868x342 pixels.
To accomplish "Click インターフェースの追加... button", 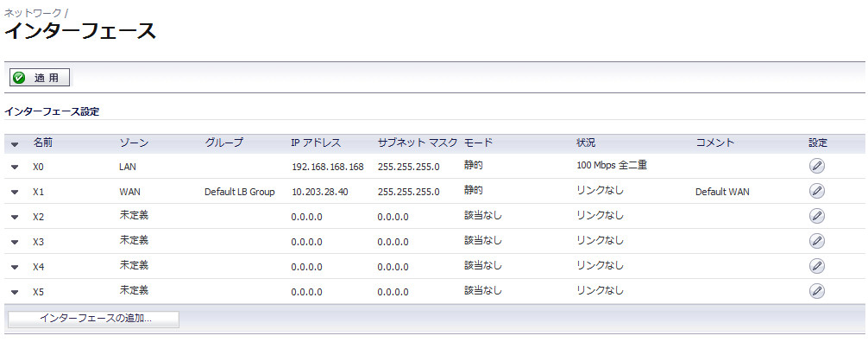I will 93,320.
